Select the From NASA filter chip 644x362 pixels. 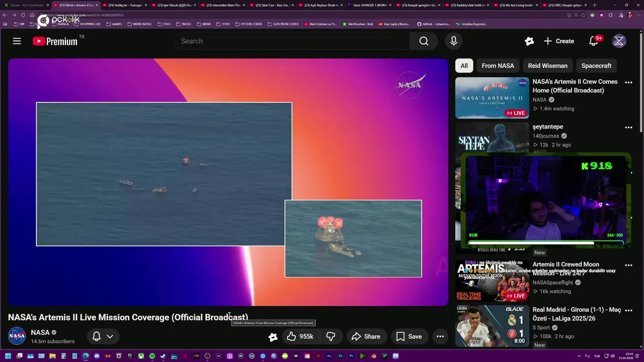coord(498,66)
